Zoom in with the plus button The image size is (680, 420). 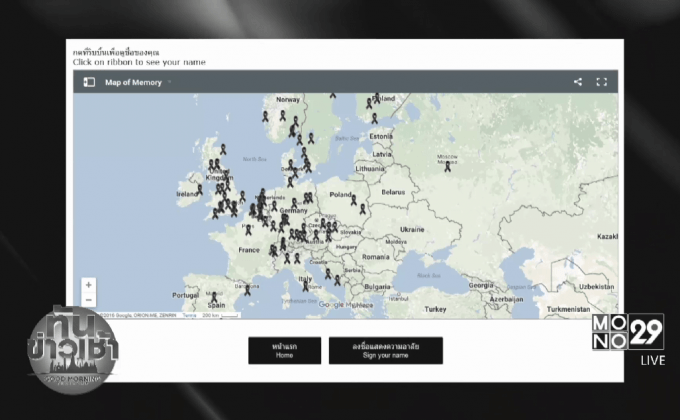point(89,285)
